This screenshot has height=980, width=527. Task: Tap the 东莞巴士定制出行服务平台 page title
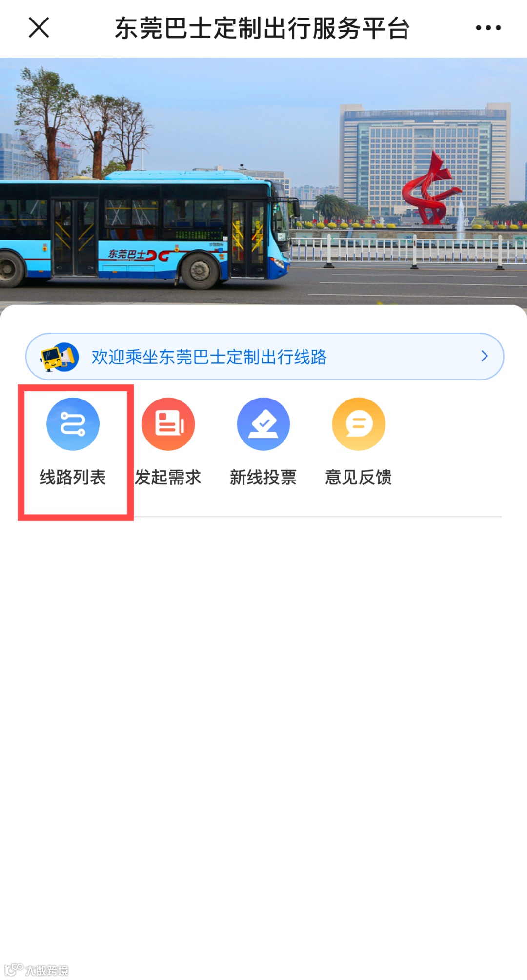tap(263, 28)
